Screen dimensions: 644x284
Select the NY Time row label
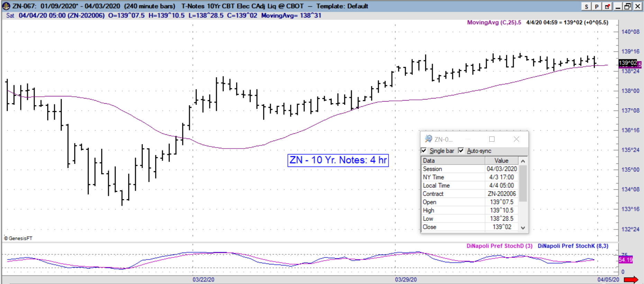[433, 177]
